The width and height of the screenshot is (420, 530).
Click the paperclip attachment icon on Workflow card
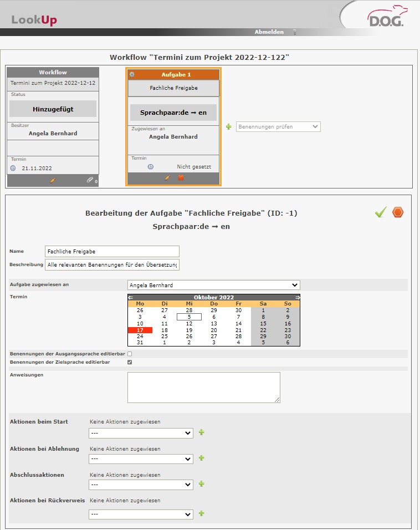click(x=90, y=180)
